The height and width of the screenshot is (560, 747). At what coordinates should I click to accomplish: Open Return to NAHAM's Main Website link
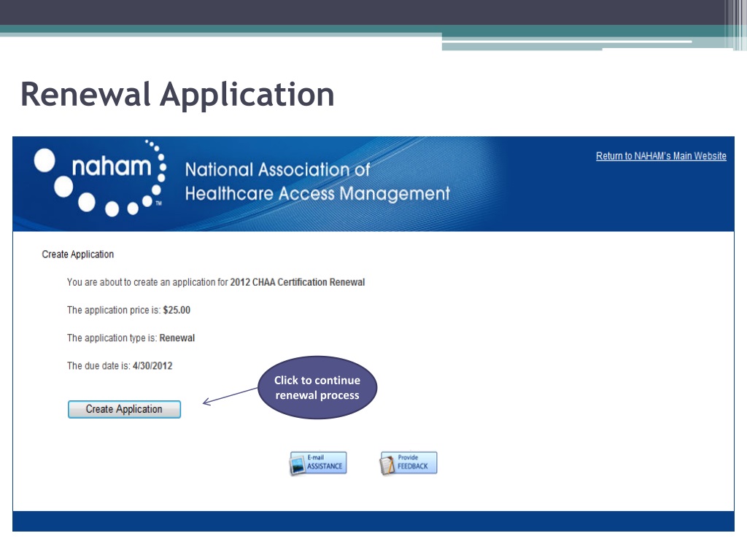click(661, 156)
